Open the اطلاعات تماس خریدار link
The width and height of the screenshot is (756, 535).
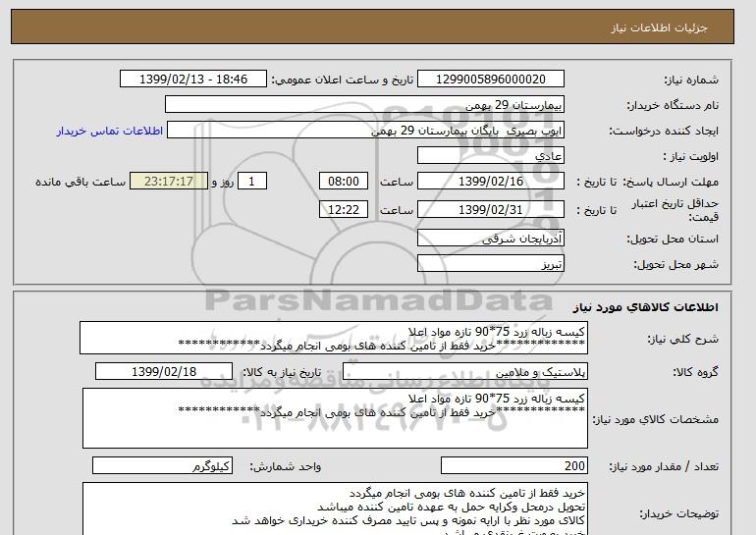(110, 131)
